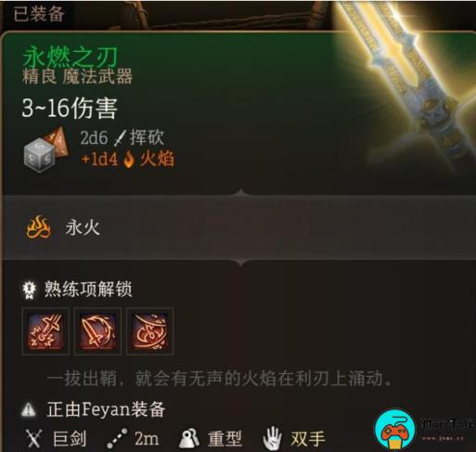The height and width of the screenshot is (452, 476).
Task: Click the 2m range dots icon
Action: tap(117, 438)
